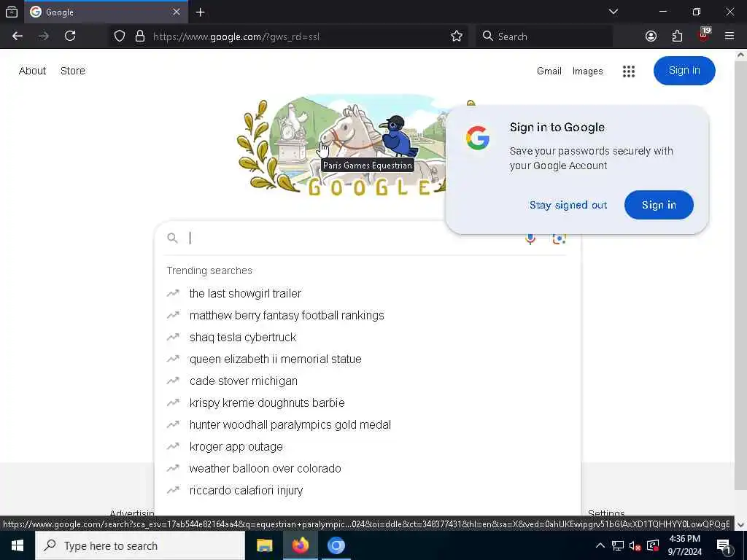Open the Gmail link
The height and width of the screenshot is (560, 747).
(549, 71)
